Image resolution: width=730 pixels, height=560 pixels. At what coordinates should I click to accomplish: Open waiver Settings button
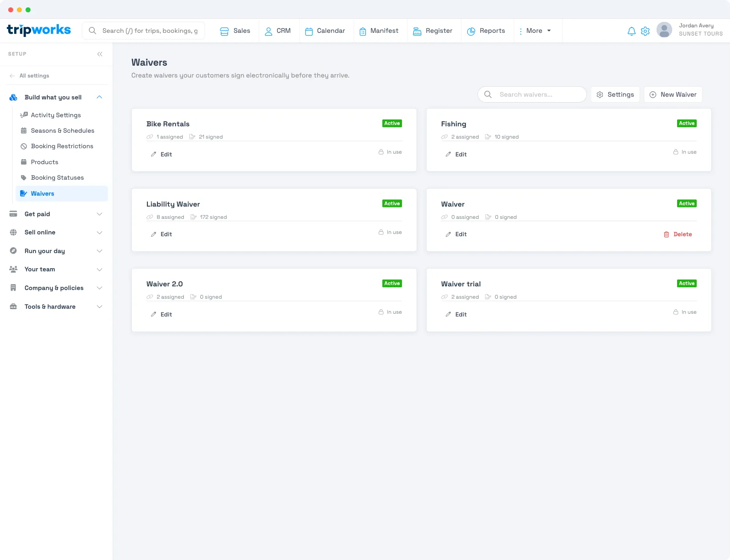(615, 94)
